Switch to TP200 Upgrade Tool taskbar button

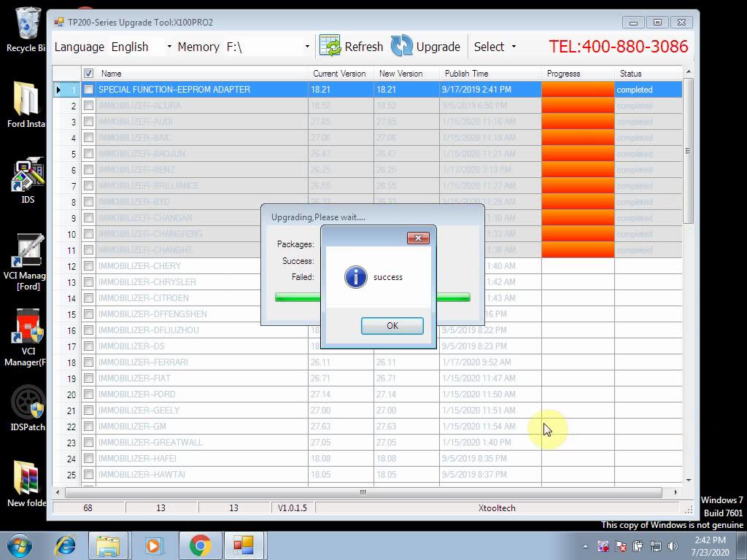[244, 545]
